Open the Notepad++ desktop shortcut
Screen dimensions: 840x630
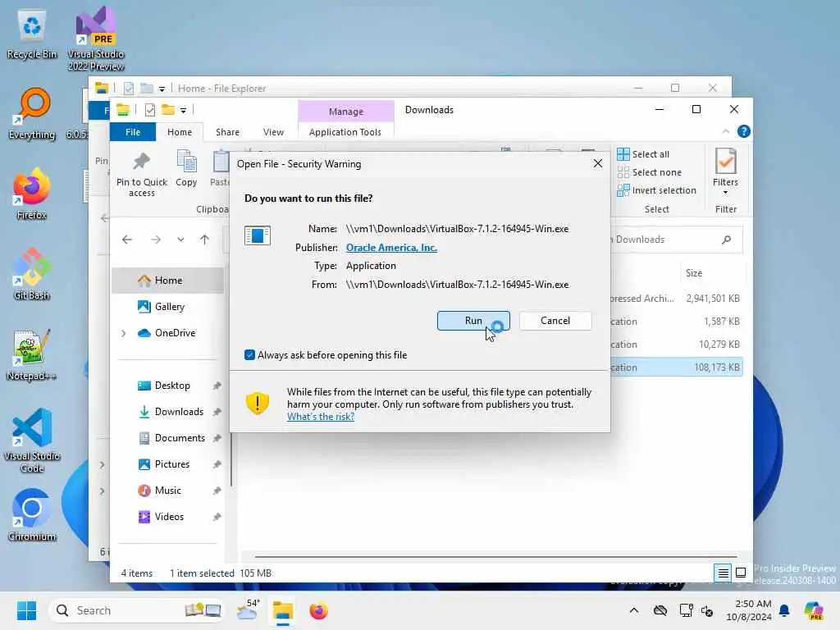pos(32,354)
